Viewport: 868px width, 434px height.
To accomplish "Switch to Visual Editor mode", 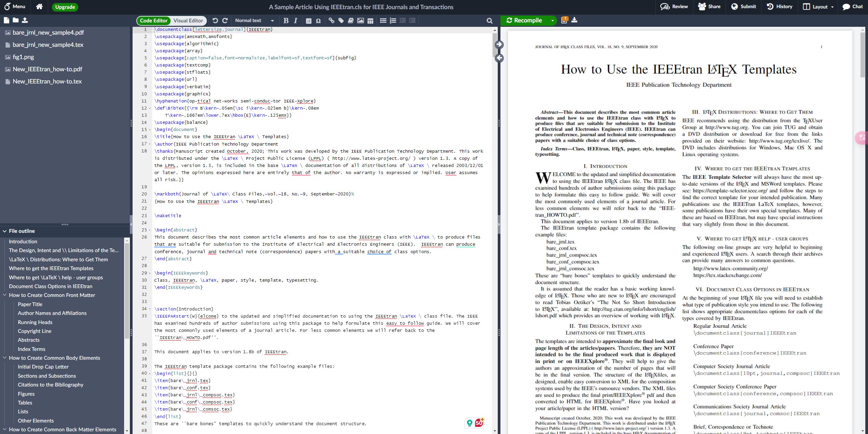I will click(188, 21).
